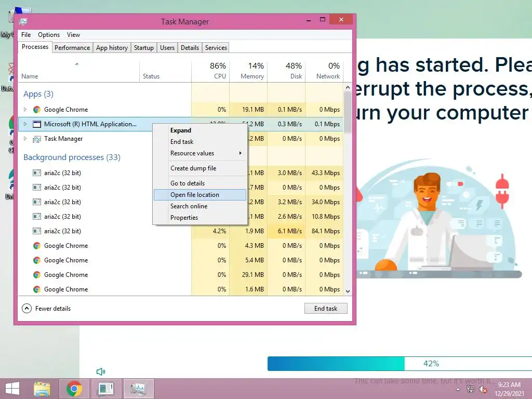
Task: Click the taskbar clock 9:23 AM
Action: tap(509, 385)
